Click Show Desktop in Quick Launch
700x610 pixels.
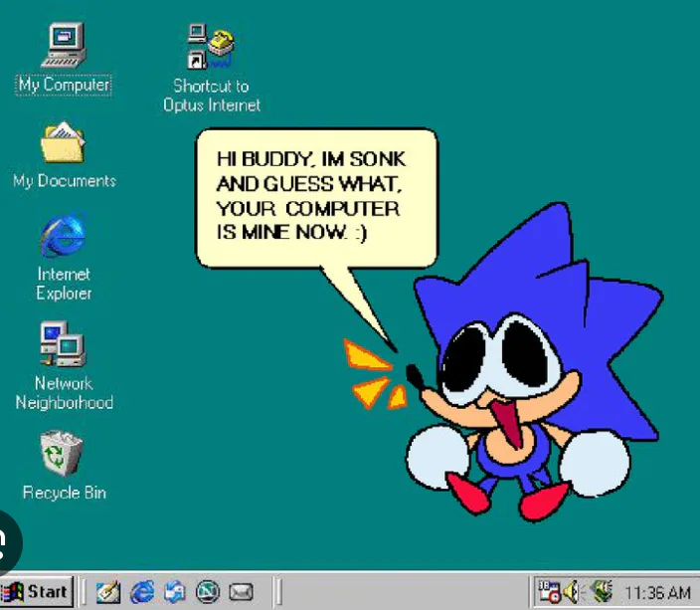(108, 592)
